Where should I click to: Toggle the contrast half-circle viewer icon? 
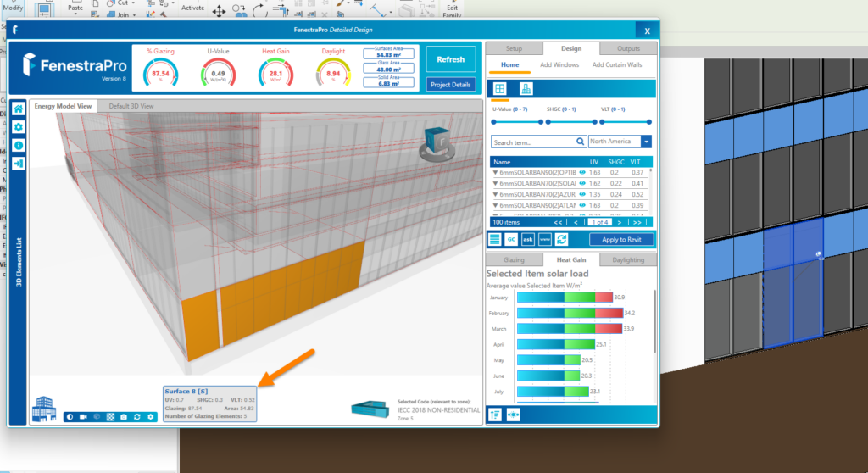tap(70, 416)
